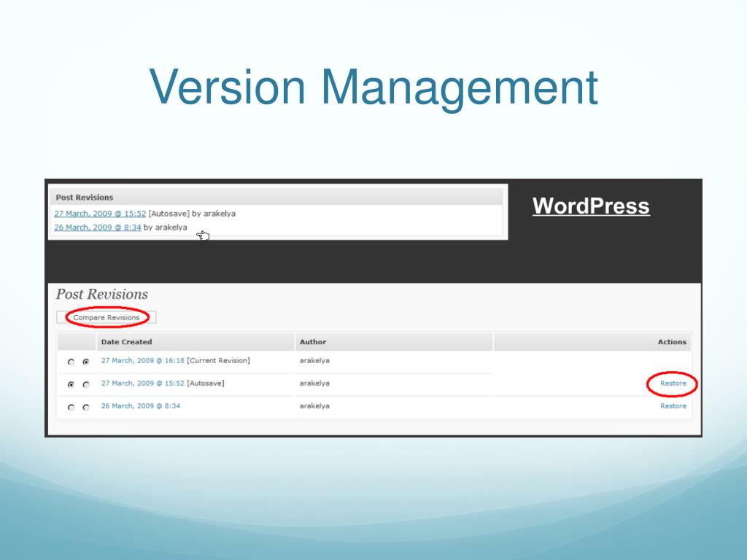The height and width of the screenshot is (560, 747).
Task: Click the Date Created column header
Action: [x=196, y=342]
